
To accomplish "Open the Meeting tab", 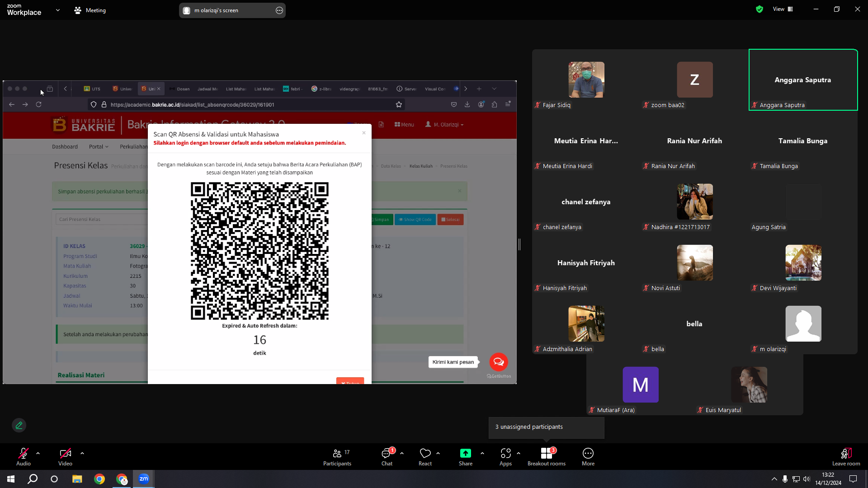I will click(90, 10).
